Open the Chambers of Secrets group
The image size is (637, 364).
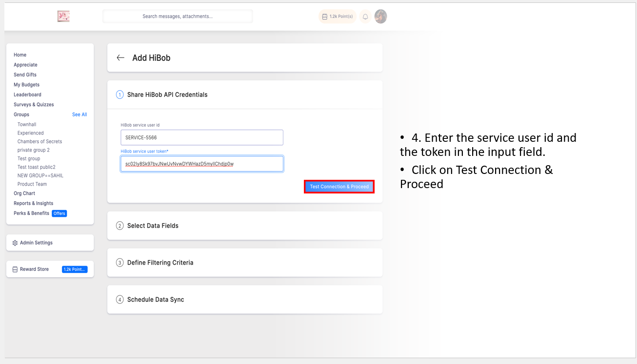coord(40,142)
